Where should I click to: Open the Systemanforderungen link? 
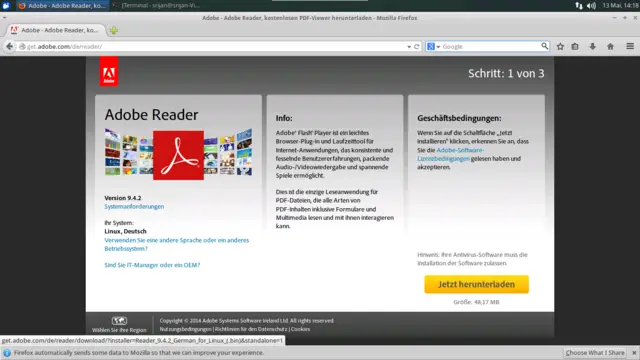coord(134,207)
